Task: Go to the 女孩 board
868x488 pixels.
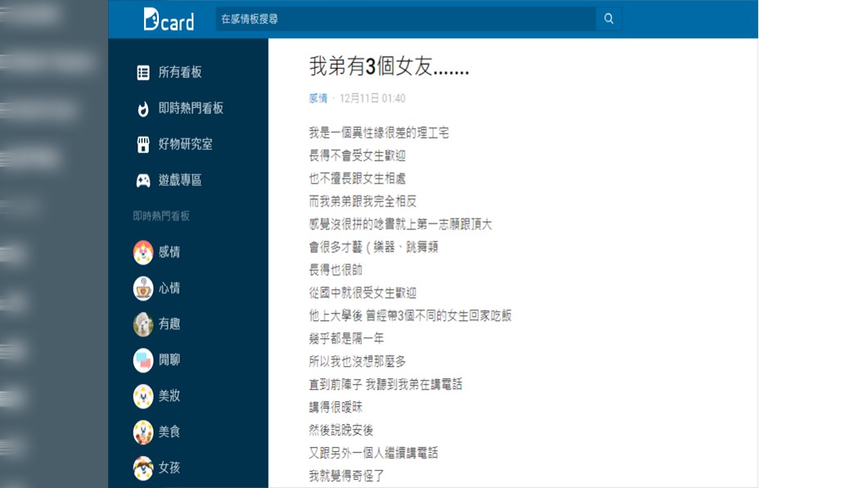Action: [170, 468]
